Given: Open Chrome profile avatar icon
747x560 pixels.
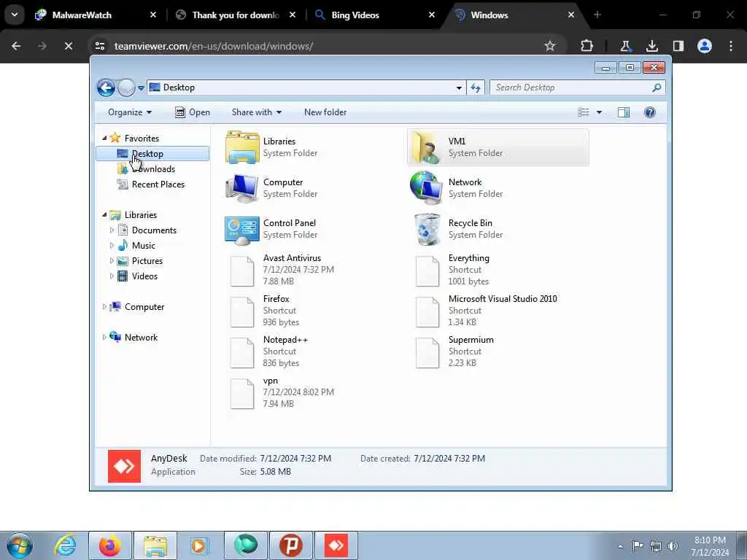Looking at the screenshot, I should pos(705,46).
